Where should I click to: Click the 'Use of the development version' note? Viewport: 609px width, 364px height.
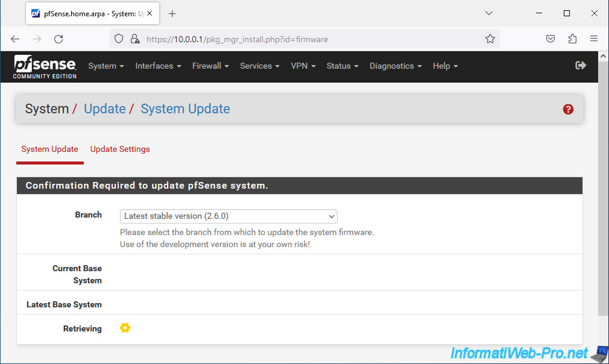[x=215, y=245]
